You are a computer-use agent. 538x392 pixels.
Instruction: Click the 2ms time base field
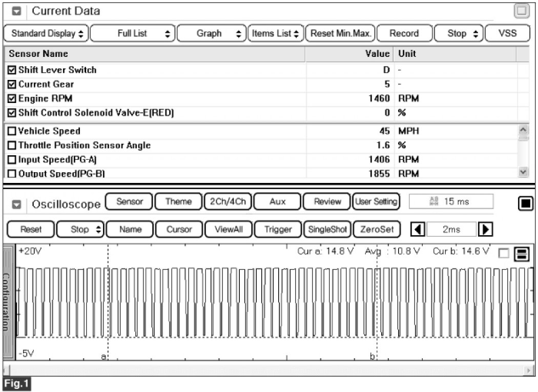click(451, 229)
